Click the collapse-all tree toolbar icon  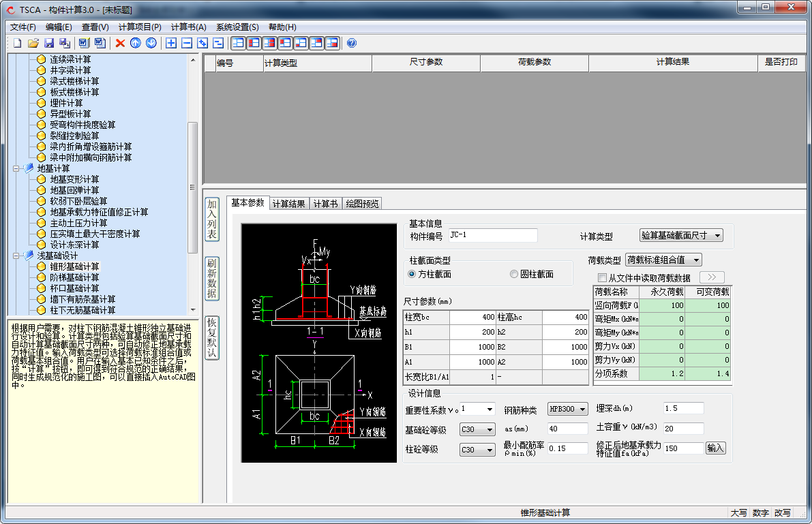(219, 43)
